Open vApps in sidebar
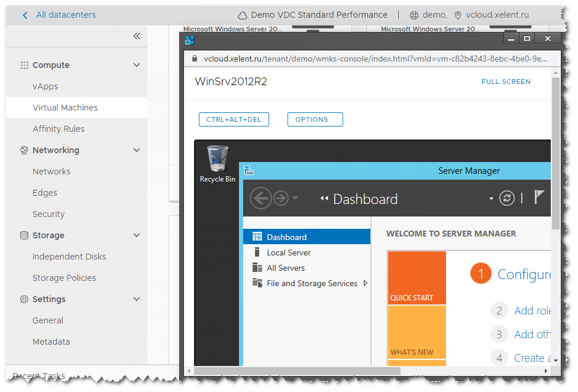This screenshot has width=578, height=392. pyautogui.click(x=45, y=86)
